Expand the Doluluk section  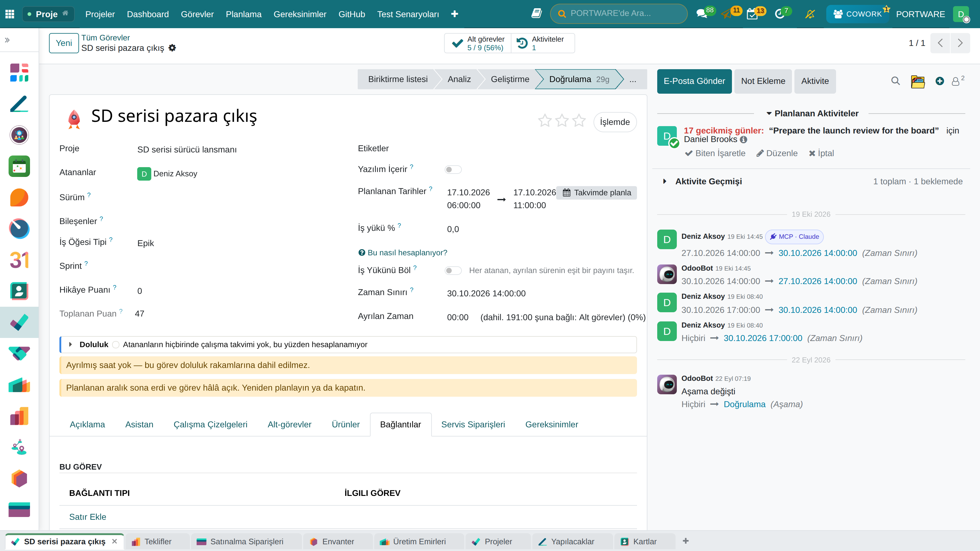[70, 344]
